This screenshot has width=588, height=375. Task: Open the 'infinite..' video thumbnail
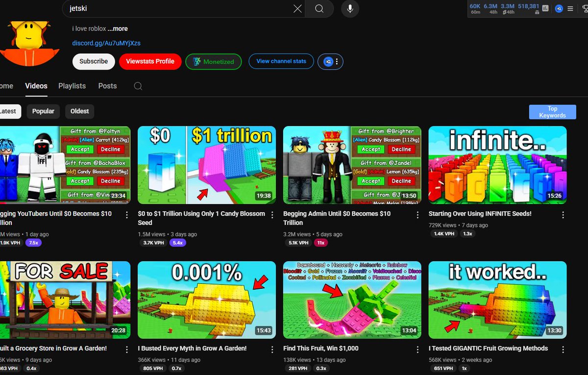click(x=498, y=165)
